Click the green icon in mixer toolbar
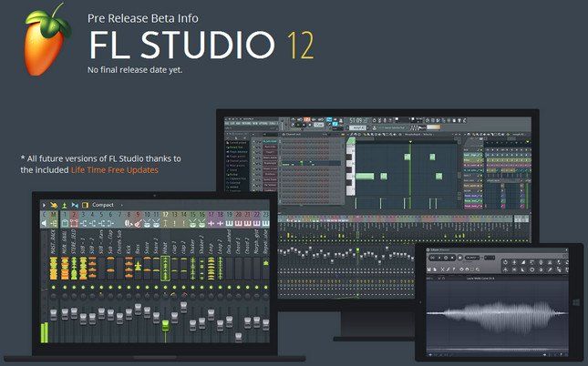Image resolution: width=588 pixels, height=366 pixels. click(x=65, y=205)
